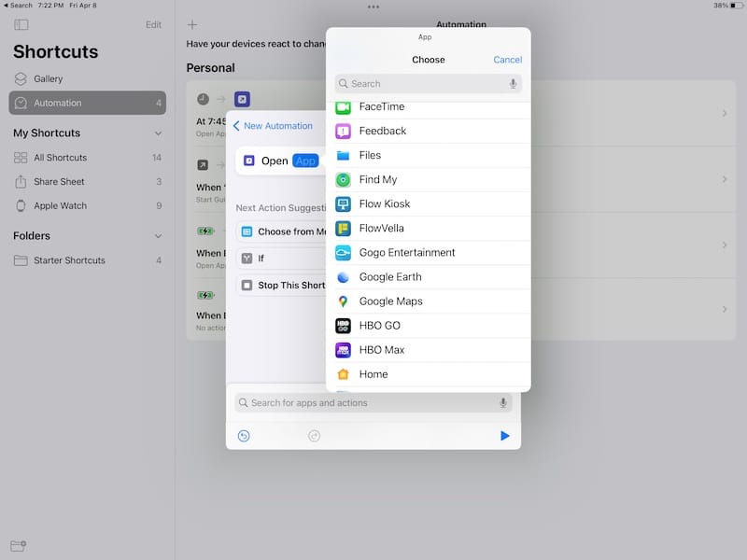Viewport: 747px width, 560px height.
Task: Select FlowVella from the app list
Action: [x=429, y=229]
